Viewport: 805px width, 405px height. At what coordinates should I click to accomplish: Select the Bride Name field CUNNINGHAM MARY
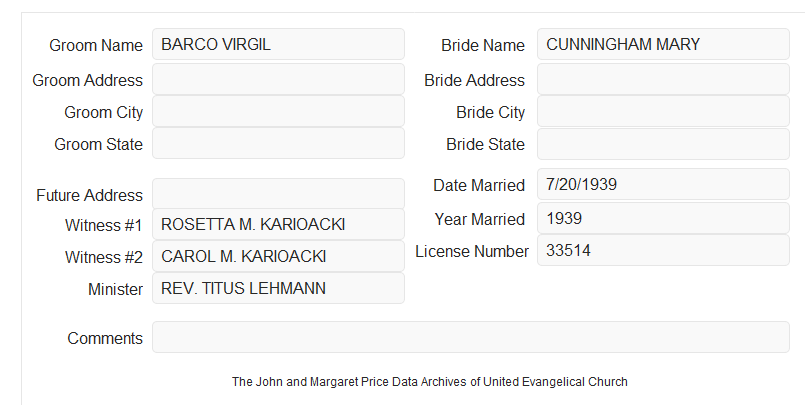(x=663, y=44)
